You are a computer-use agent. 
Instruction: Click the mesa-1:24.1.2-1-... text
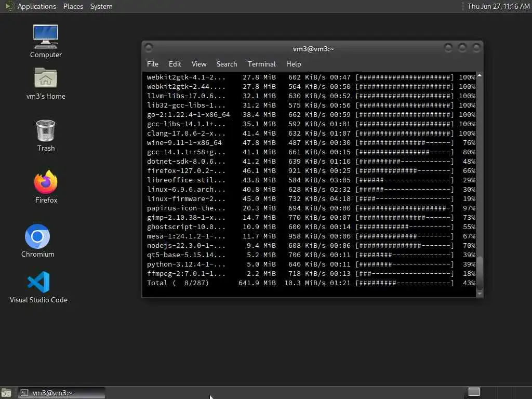click(x=186, y=236)
